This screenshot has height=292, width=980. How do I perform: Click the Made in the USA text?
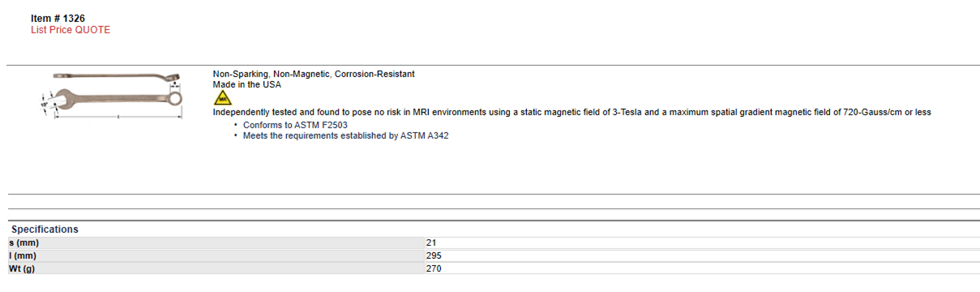(247, 84)
